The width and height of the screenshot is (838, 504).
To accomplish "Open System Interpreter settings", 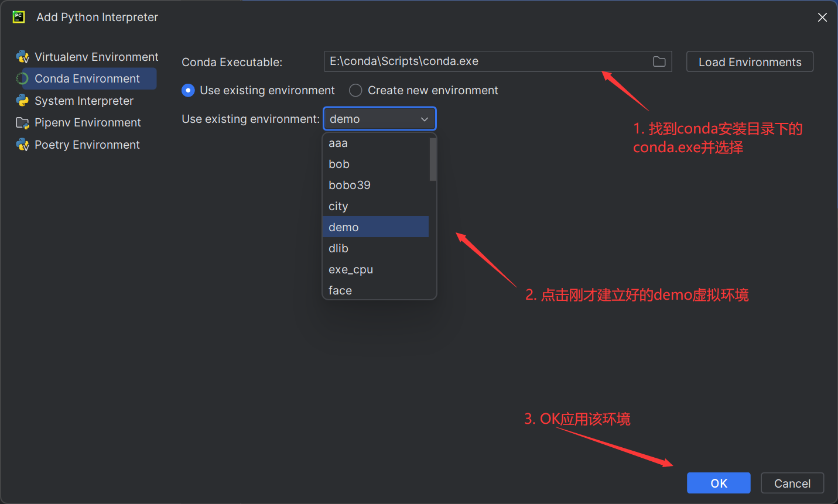I will tap(85, 101).
